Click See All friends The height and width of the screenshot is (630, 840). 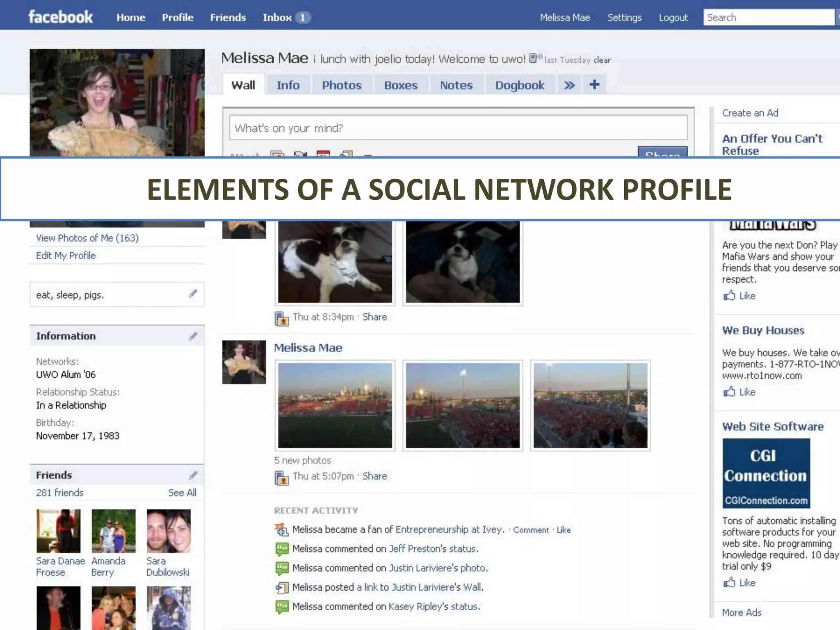click(182, 493)
